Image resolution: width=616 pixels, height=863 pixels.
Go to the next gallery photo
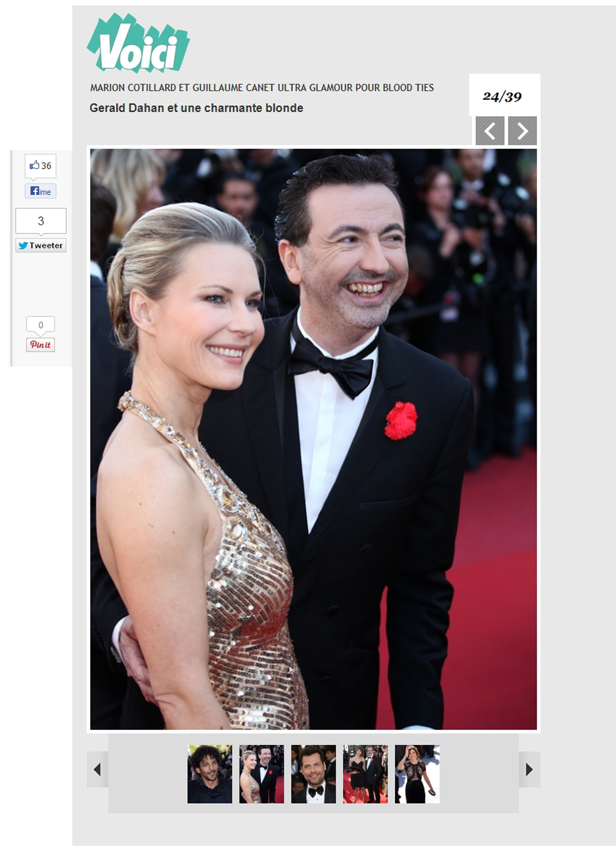click(522, 131)
